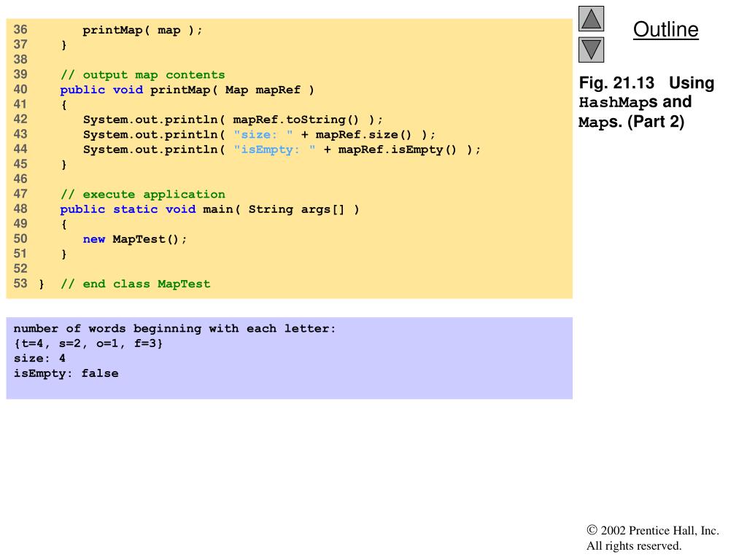
Task: Click line number 53
Action: (x=20, y=284)
